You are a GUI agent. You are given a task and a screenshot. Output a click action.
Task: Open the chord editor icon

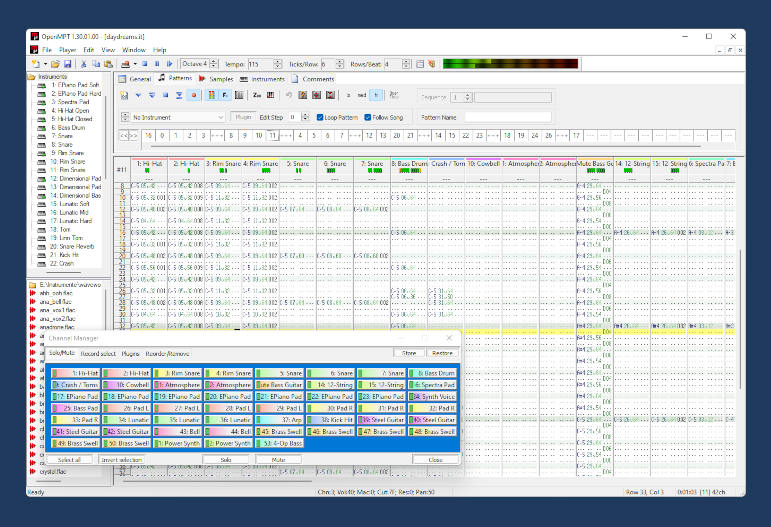pyautogui.click(x=270, y=95)
